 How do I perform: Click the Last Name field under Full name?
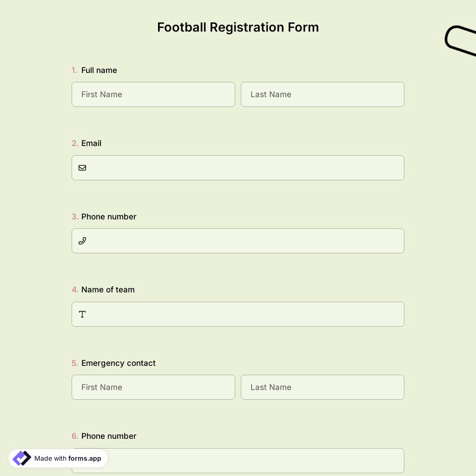coord(322,94)
